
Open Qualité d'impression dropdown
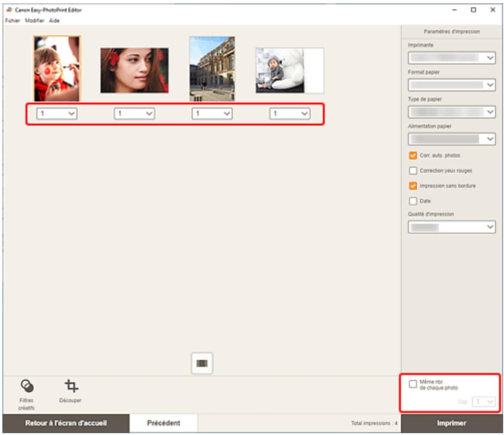point(452,227)
